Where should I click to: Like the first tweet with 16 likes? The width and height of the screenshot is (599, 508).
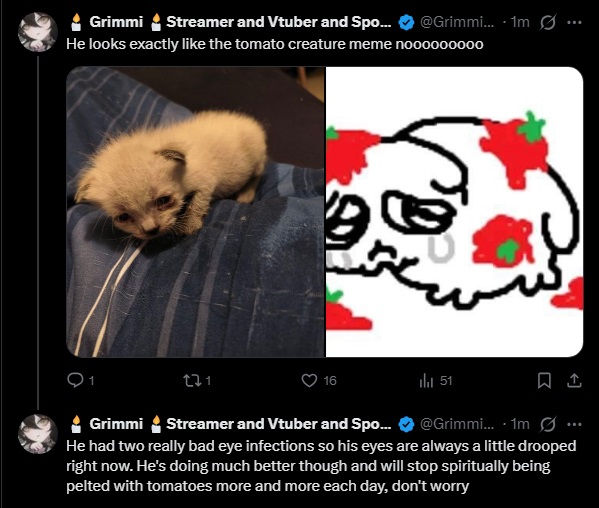[309, 380]
